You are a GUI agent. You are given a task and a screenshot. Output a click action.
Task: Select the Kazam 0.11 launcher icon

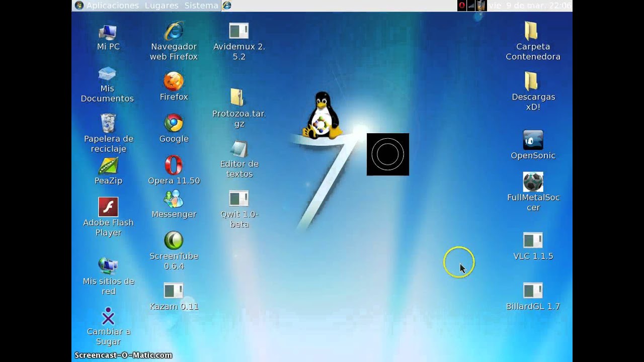click(174, 291)
